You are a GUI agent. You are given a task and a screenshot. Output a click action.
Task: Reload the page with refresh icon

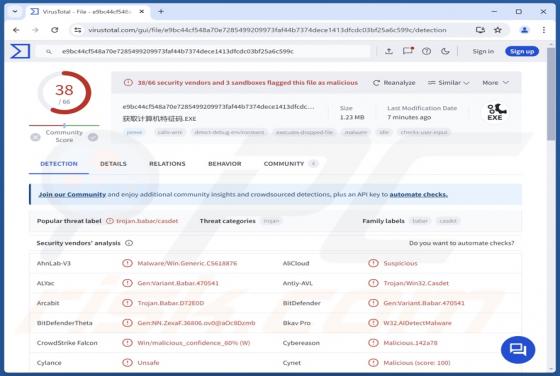point(54,30)
